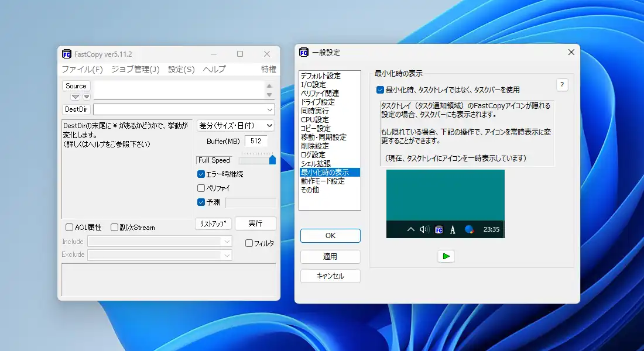The height and width of the screenshot is (351, 644).
Task: Click the question mark help button
Action: pos(562,85)
